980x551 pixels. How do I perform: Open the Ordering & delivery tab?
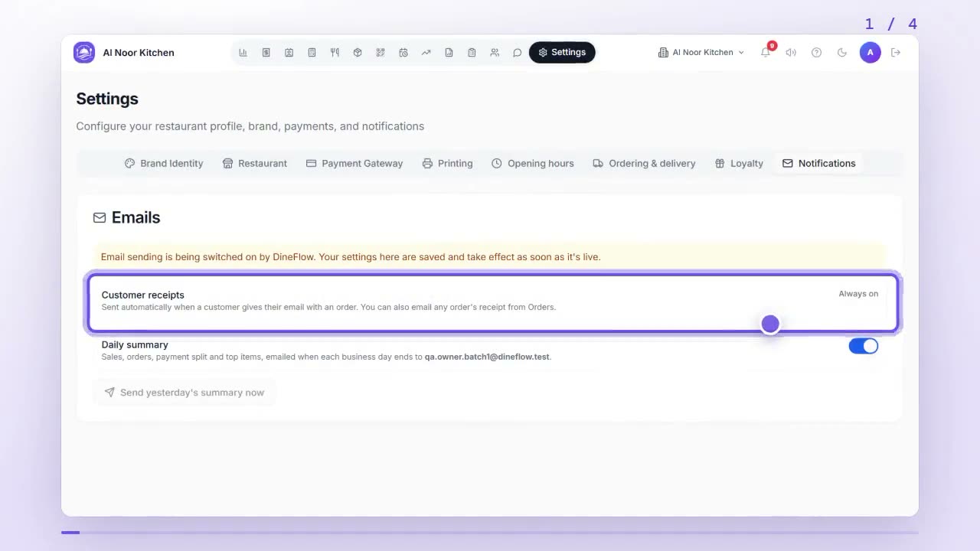pyautogui.click(x=645, y=163)
